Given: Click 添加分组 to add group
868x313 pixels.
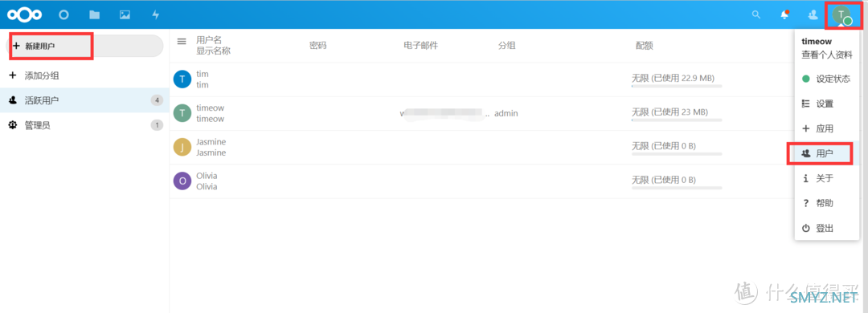Looking at the screenshot, I should click(x=84, y=75).
